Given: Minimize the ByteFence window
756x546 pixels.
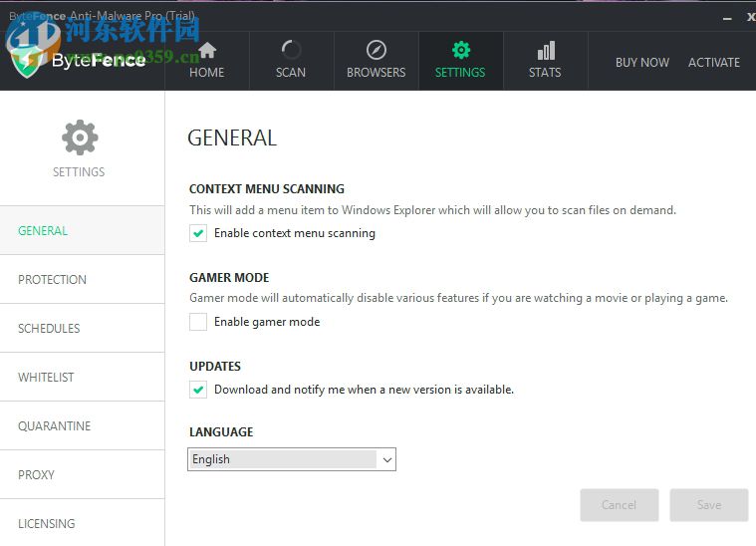Looking at the screenshot, I should [727, 19].
